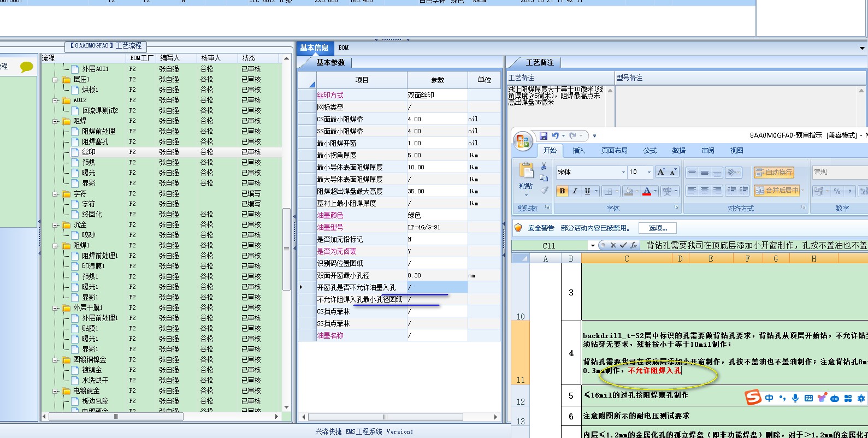This screenshot has width=868, height=438.
Task: Align text to bottom of cell
Action: click(x=717, y=172)
